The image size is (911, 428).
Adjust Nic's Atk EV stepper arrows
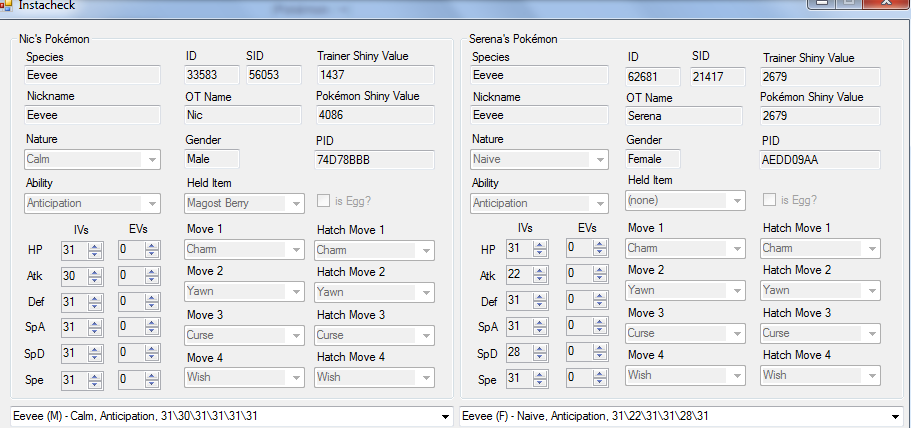point(152,276)
